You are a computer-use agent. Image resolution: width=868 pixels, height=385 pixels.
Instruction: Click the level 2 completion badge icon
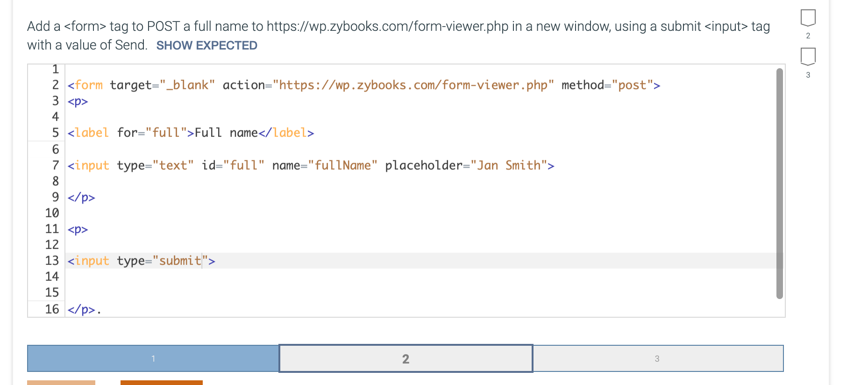coord(808,18)
